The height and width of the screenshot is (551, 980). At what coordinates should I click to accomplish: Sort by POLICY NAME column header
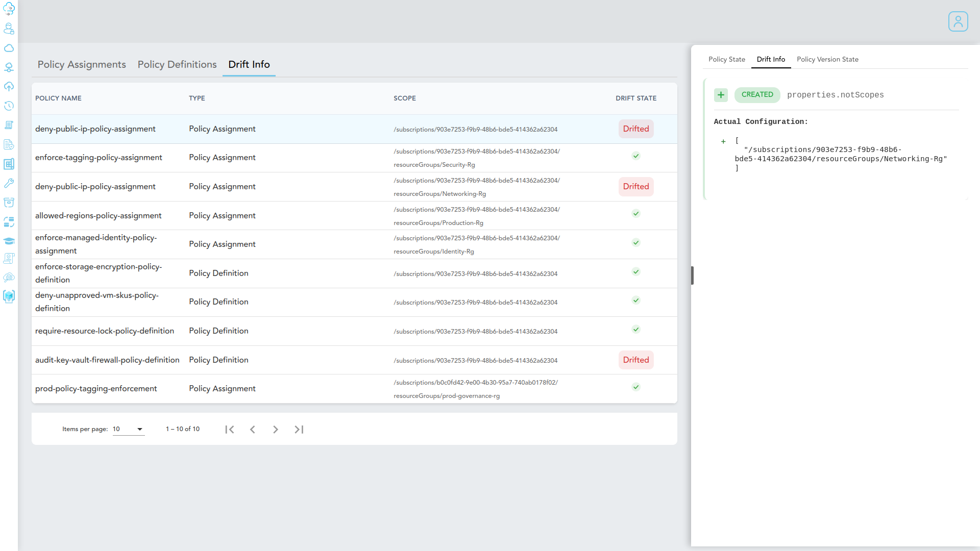(x=58, y=98)
